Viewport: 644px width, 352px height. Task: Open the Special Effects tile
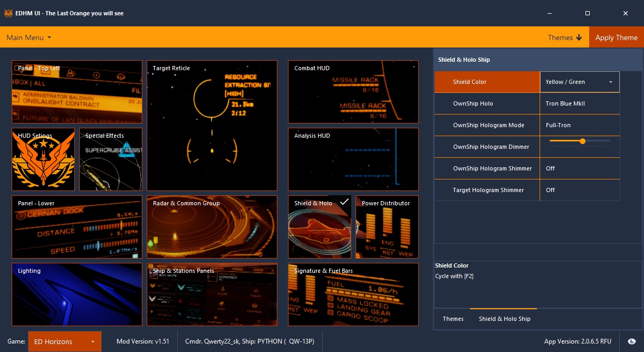(x=111, y=159)
